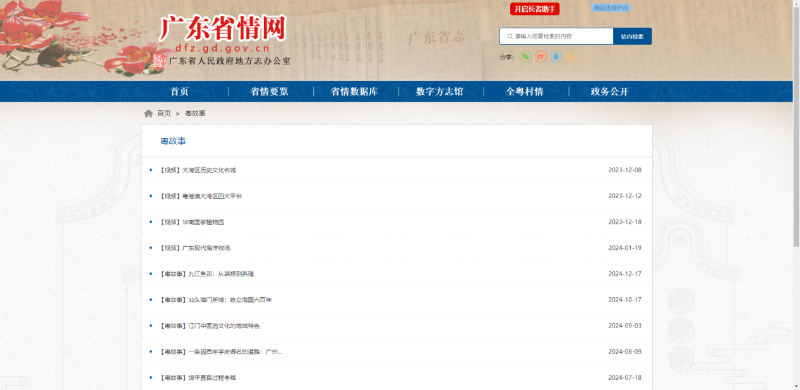Open the 全粤村情 navigation menu item
The height and width of the screenshot is (390, 800).
(524, 92)
